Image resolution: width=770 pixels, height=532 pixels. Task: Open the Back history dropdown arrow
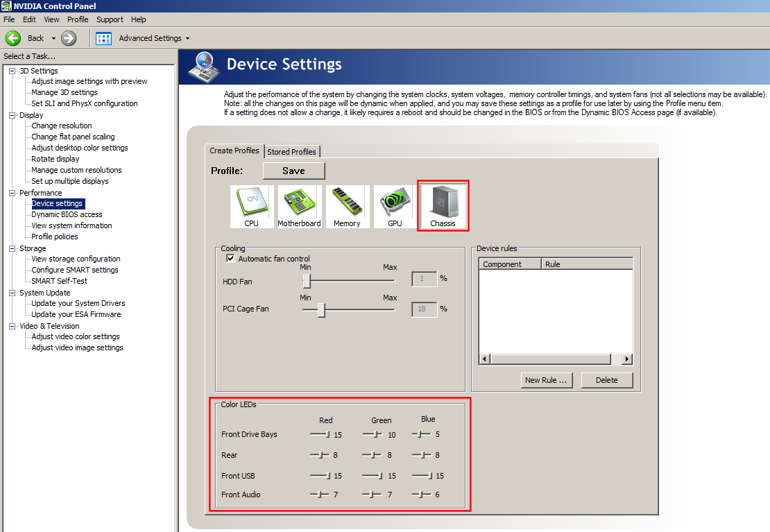(53, 38)
